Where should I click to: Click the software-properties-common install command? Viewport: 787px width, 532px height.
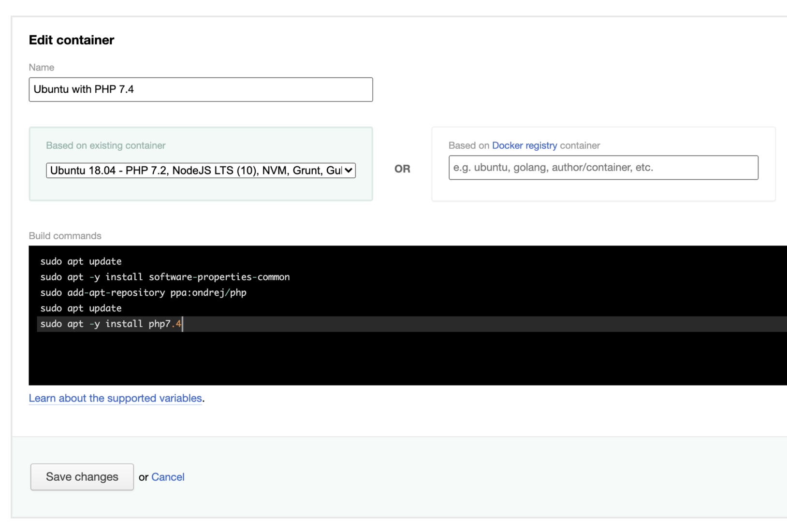164,277
